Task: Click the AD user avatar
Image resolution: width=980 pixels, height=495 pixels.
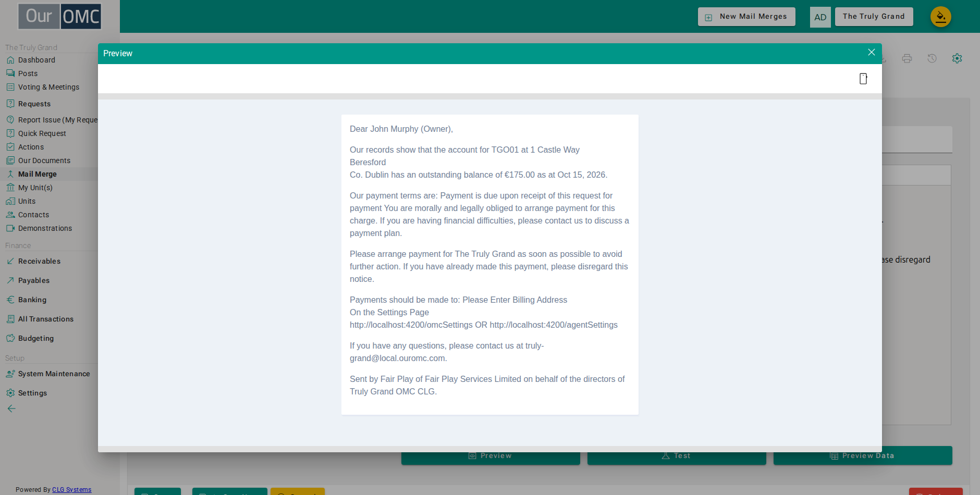Action: tap(820, 17)
